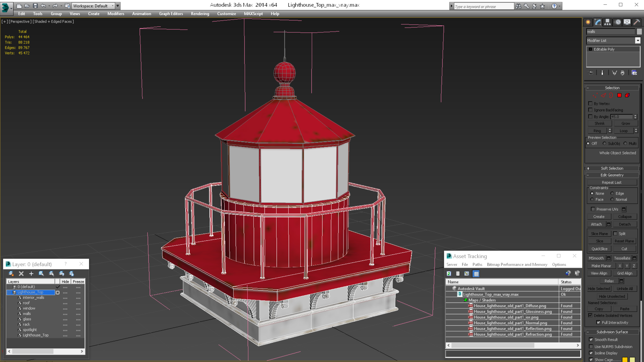
Task: Select Vertex sub-object level icon
Action: [595, 95]
